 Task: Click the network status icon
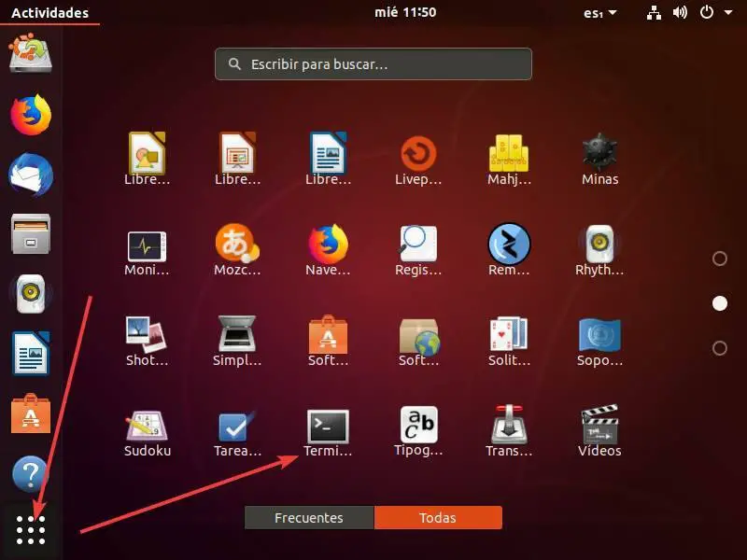click(655, 13)
